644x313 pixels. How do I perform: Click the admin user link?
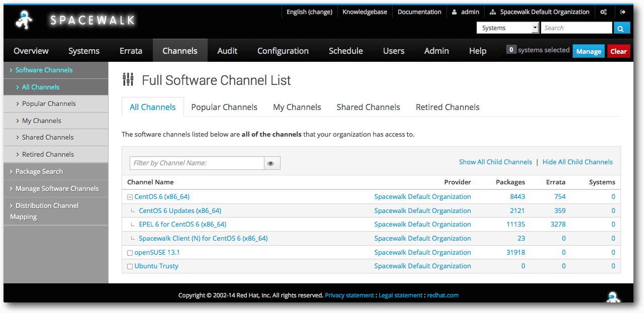coord(466,12)
